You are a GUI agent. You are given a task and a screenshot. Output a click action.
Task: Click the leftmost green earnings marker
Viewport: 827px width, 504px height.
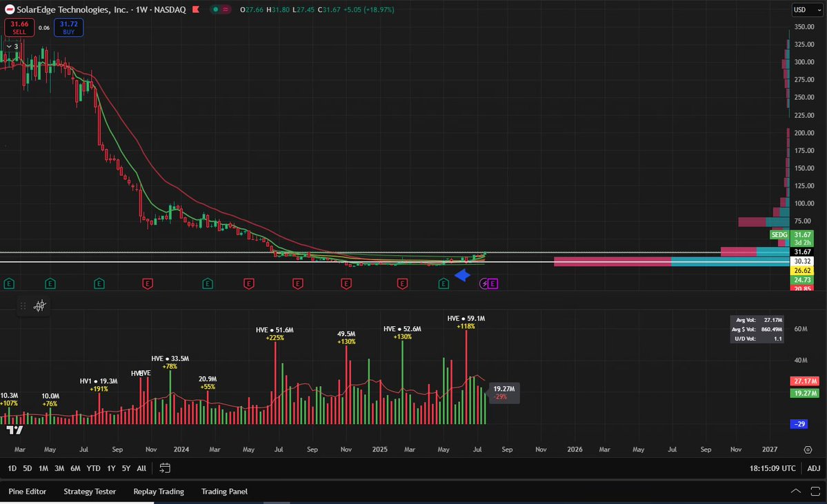click(x=8, y=283)
